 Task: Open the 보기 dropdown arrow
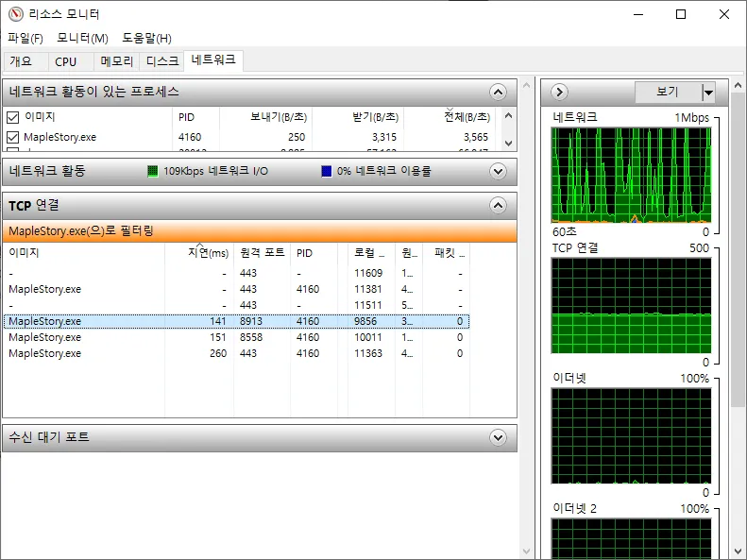[x=708, y=93]
